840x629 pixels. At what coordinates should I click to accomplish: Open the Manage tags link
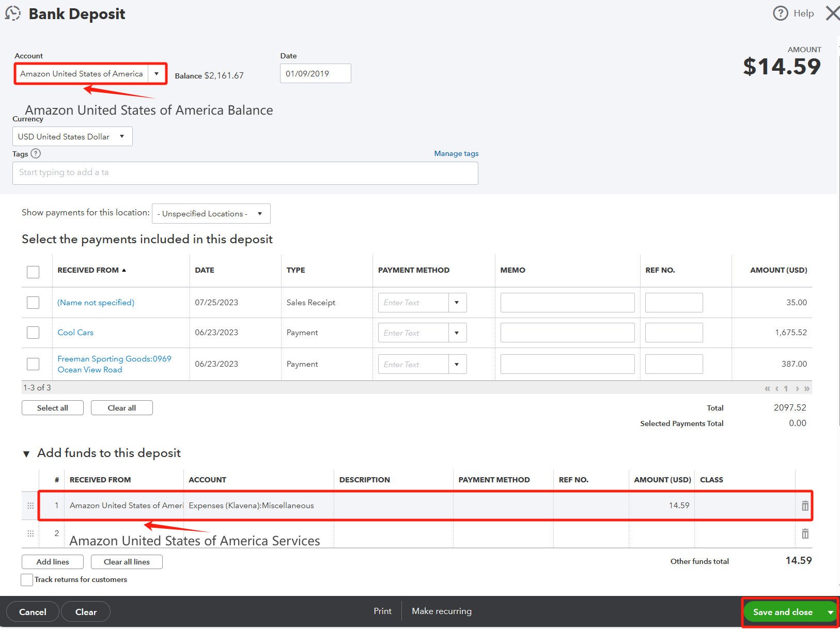coord(456,153)
